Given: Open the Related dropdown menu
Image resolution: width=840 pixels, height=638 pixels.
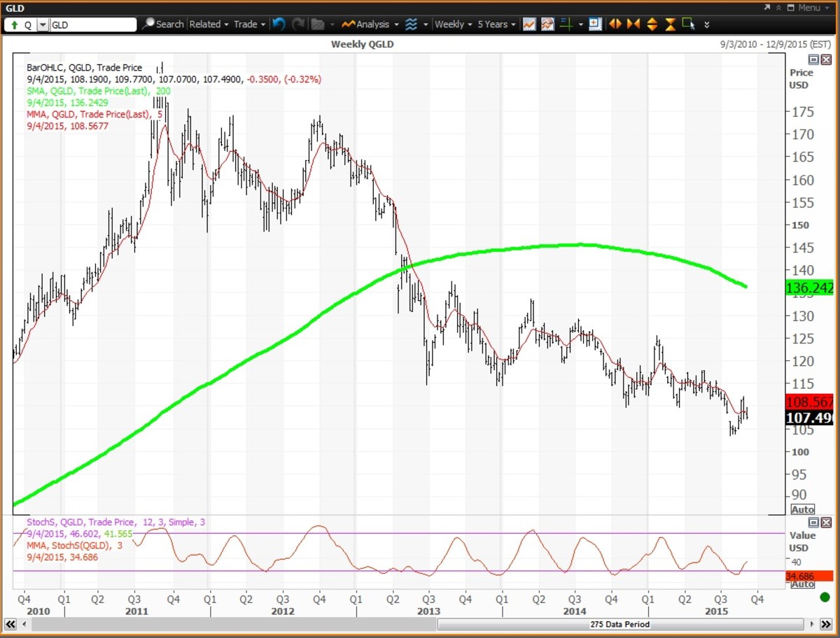Looking at the screenshot, I should tap(209, 24).
